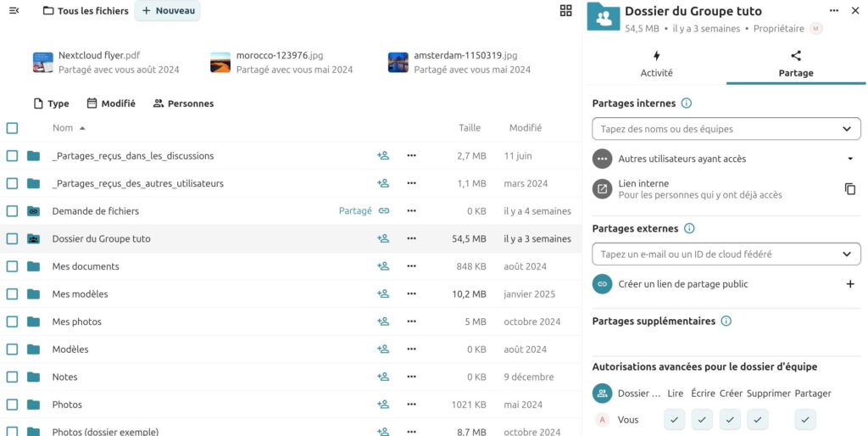This screenshot has width=868, height=436.
Task: Copy the internal link to clipboard
Action: pyautogui.click(x=849, y=189)
